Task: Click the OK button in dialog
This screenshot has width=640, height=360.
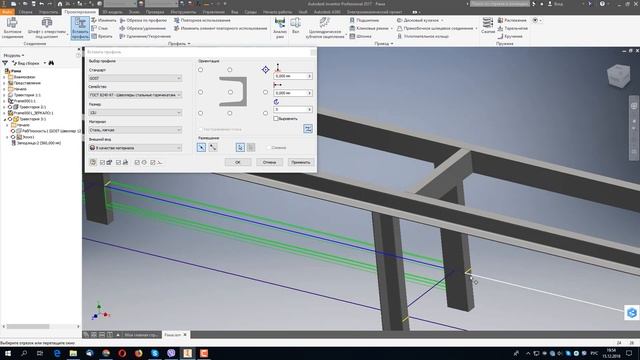Action: click(238, 162)
